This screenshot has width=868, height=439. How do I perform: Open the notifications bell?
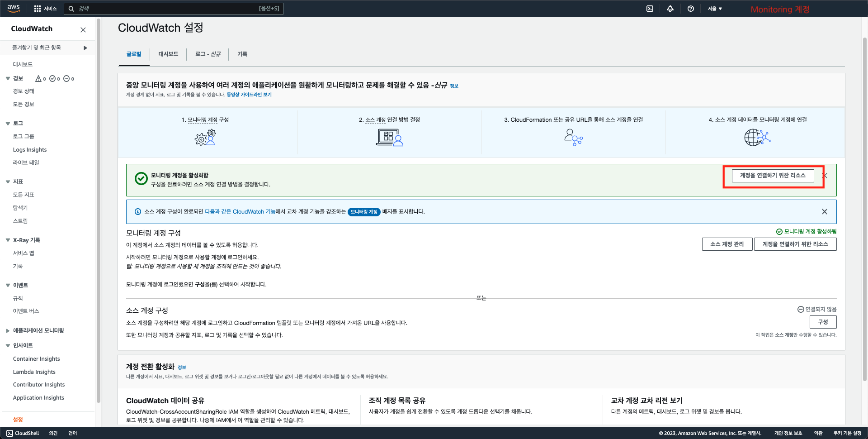coord(670,8)
